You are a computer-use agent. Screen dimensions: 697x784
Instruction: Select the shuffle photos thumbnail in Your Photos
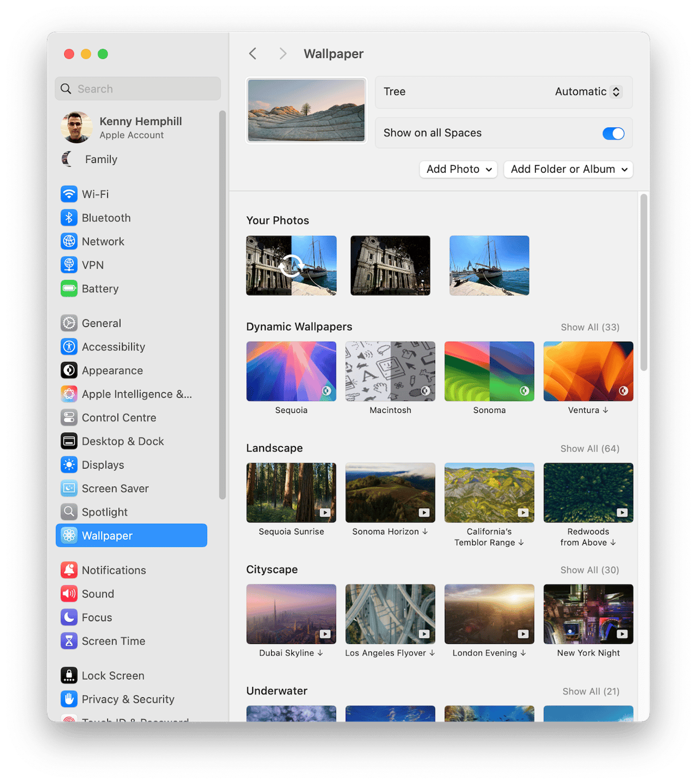(x=291, y=266)
